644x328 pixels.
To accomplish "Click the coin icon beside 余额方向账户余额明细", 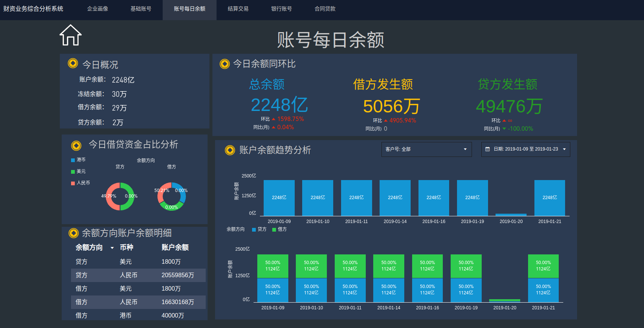I will pyautogui.click(x=74, y=233).
